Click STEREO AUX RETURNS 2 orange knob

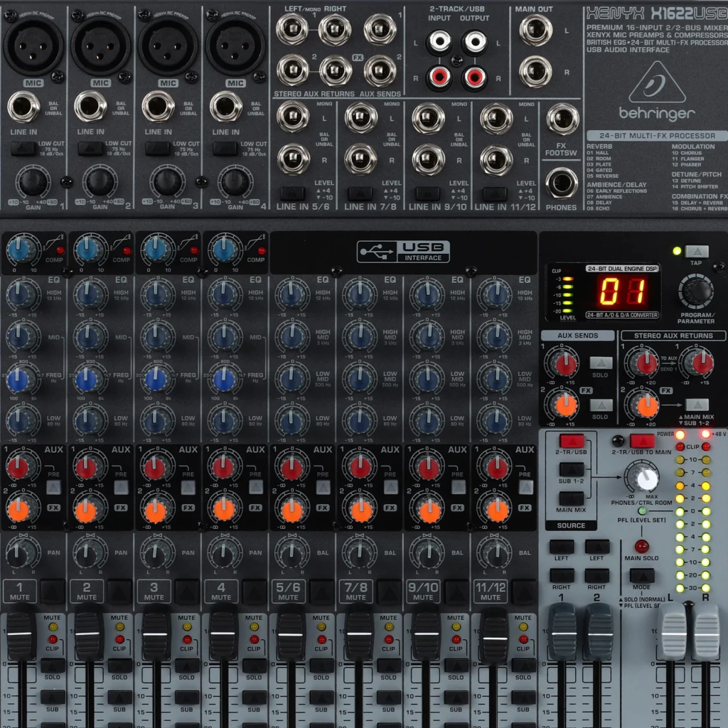point(647,405)
